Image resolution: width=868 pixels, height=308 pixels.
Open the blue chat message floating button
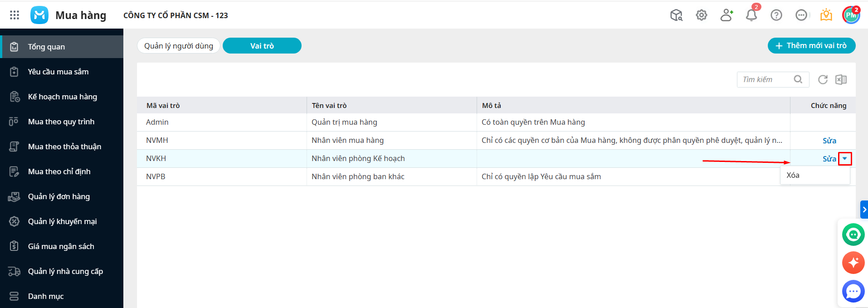(853, 291)
